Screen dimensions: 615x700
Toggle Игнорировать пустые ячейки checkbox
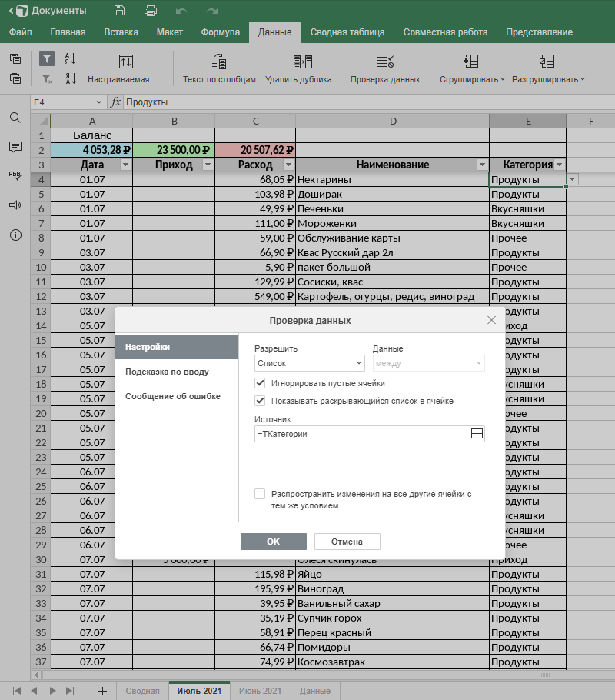click(x=260, y=383)
